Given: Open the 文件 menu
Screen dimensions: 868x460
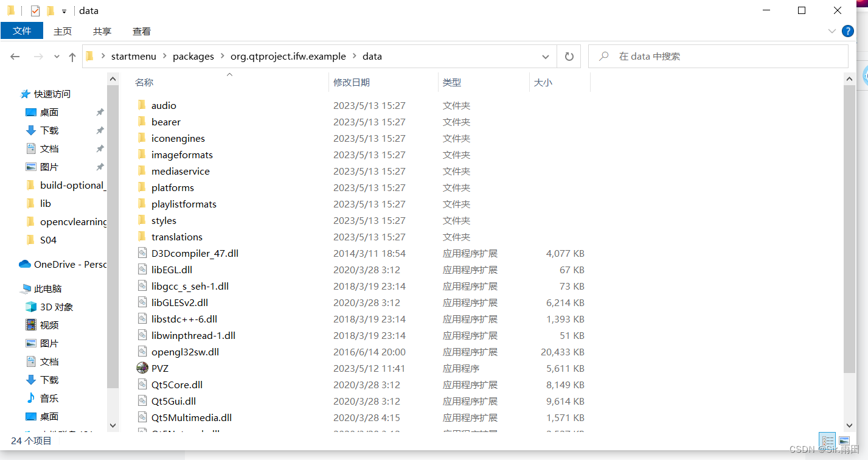Looking at the screenshot, I should [x=22, y=31].
